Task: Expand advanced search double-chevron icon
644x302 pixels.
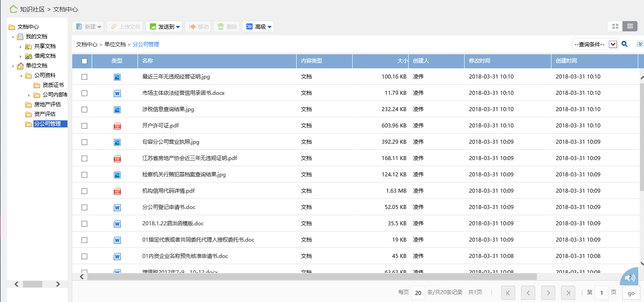Action: point(640,44)
